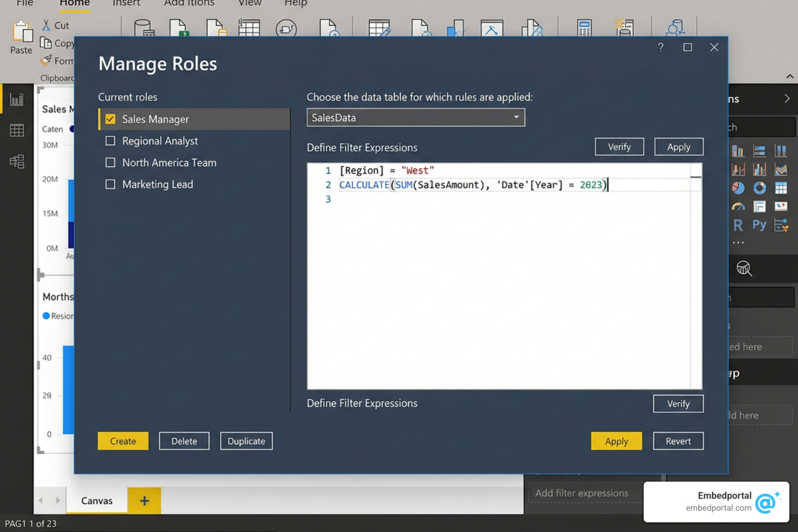Screen dimensions: 798x532
Task: Click Verify next to top Apply
Action: click(x=619, y=147)
